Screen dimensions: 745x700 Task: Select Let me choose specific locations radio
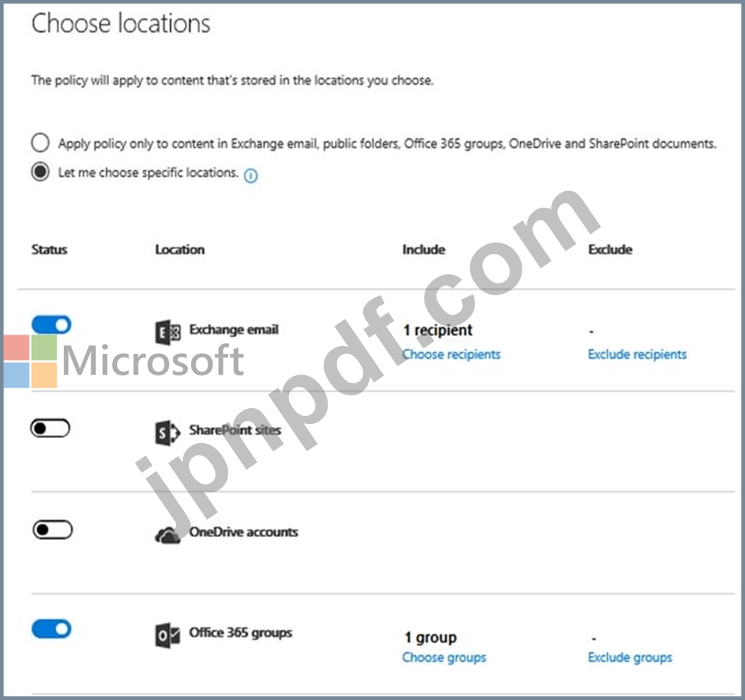[x=41, y=171]
